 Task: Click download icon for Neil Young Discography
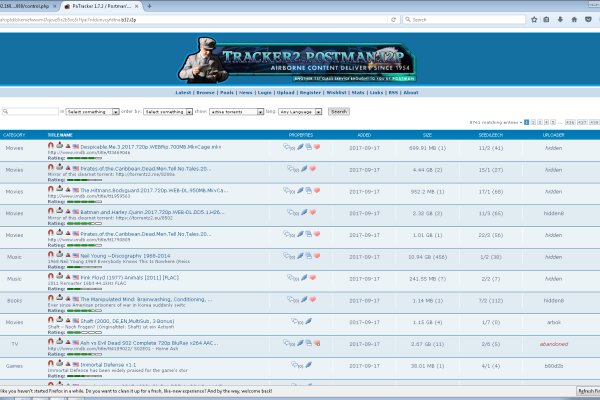click(x=59, y=254)
